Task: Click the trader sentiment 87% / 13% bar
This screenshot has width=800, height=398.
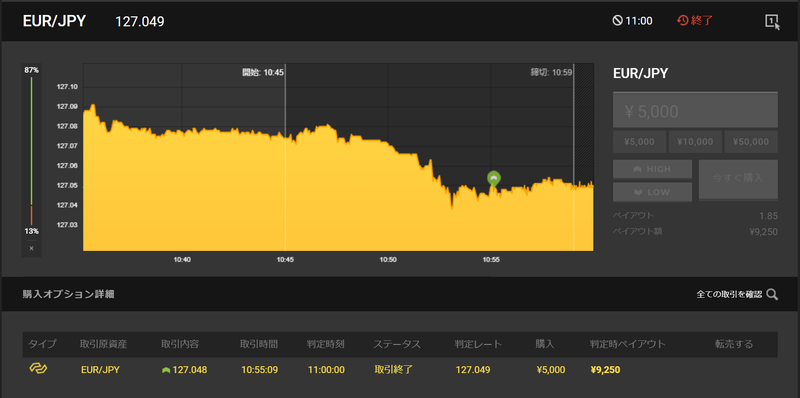Action: click(x=31, y=151)
